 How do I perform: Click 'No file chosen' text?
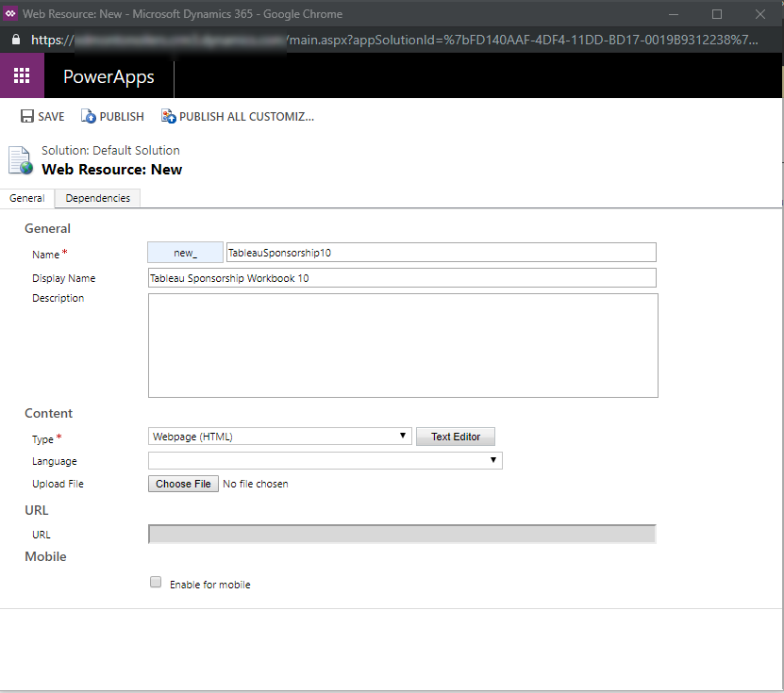[x=256, y=484]
